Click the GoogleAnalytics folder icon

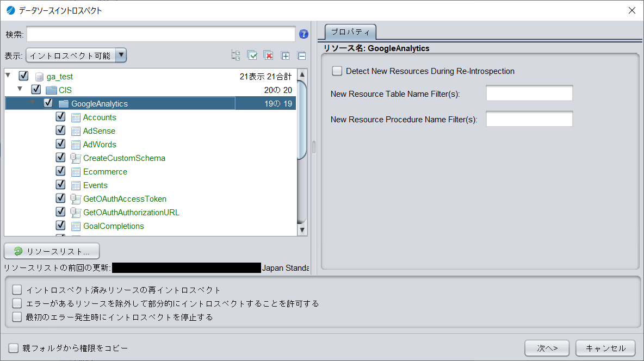tap(64, 104)
